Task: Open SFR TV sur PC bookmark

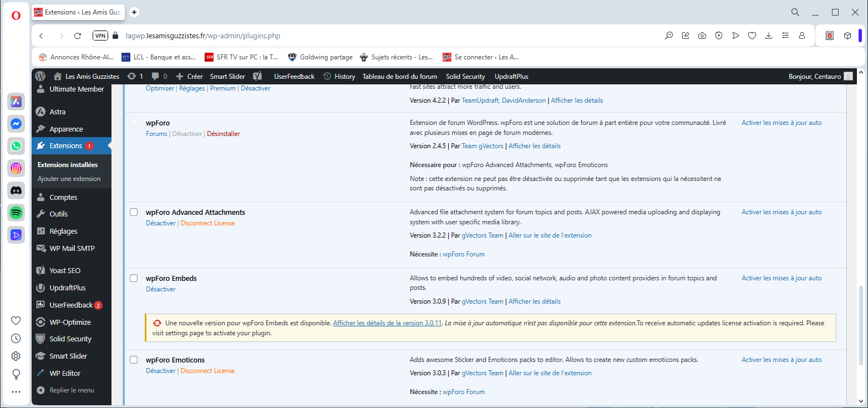Action: pyautogui.click(x=241, y=57)
